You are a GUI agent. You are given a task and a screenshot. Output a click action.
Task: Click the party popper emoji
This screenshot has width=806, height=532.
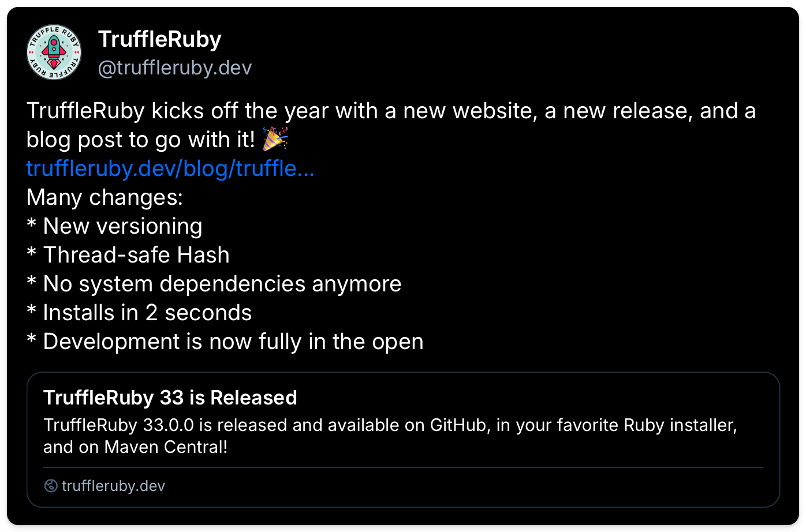point(275,140)
